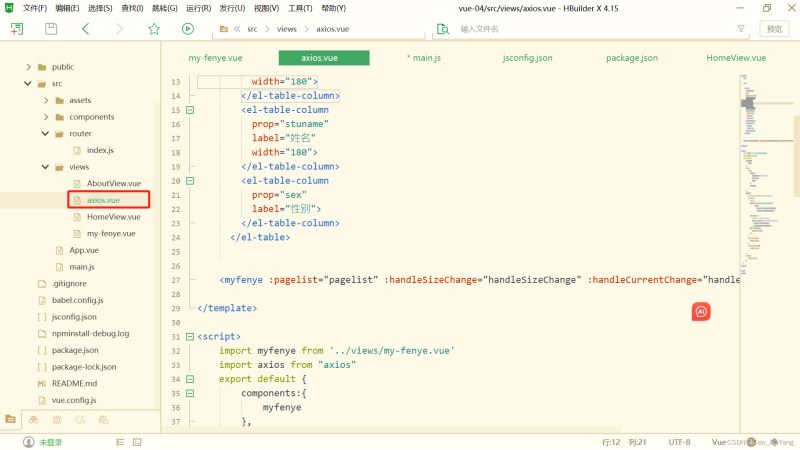Open the AI assistant floating red icon
Viewport: 800px width, 450px height.
(701, 312)
